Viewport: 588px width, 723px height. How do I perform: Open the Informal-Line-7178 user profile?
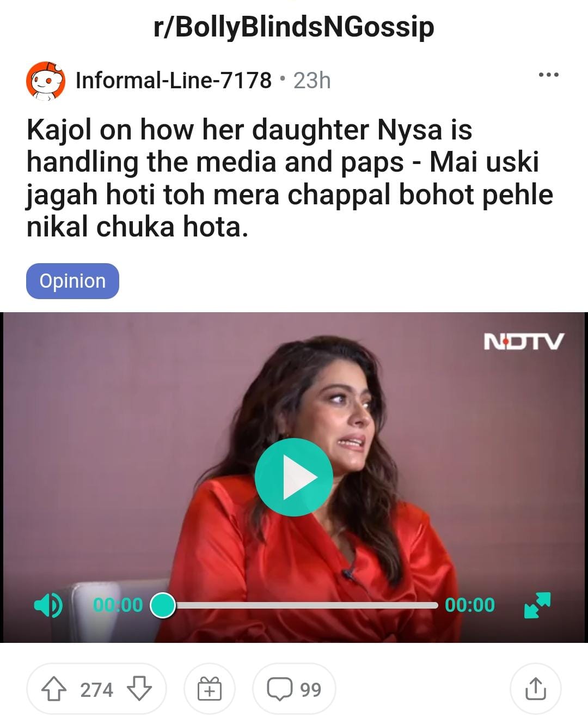[173, 81]
